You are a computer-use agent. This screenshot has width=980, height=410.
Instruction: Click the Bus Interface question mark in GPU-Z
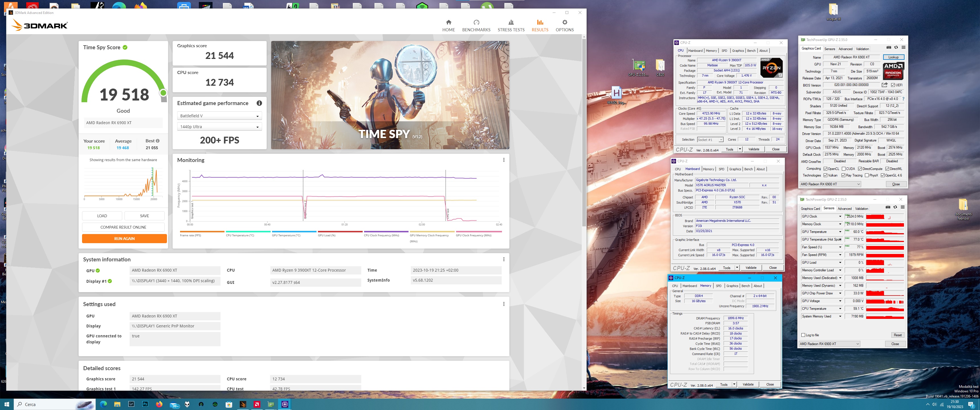tap(903, 99)
